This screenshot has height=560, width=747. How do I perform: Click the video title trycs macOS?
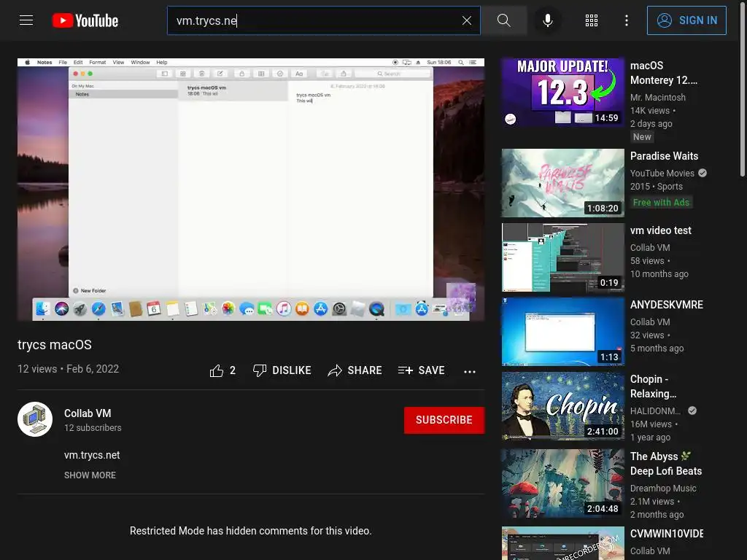[x=55, y=345]
